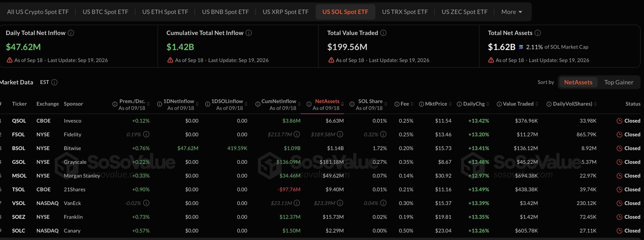Open the GSOL ticker row
The width and height of the screenshot is (644, 240).
pos(19,162)
